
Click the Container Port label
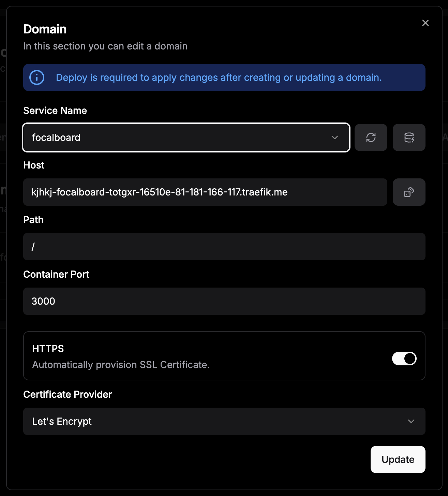pyautogui.click(x=56, y=274)
